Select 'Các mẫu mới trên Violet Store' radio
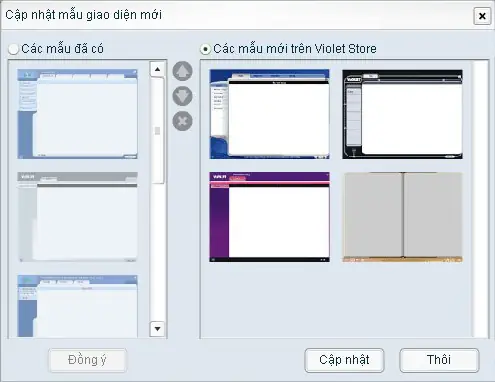The width and height of the screenshot is (495, 382). [x=205, y=49]
